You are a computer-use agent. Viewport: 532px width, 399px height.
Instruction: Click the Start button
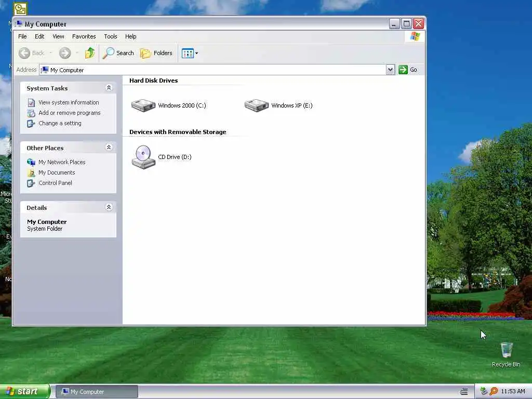point(25,392)
